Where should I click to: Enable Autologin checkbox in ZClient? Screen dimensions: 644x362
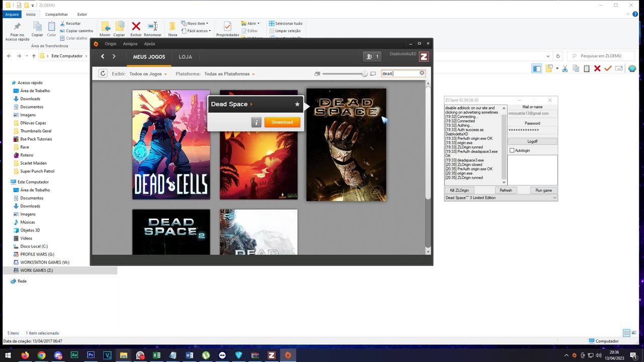point(512,150)
